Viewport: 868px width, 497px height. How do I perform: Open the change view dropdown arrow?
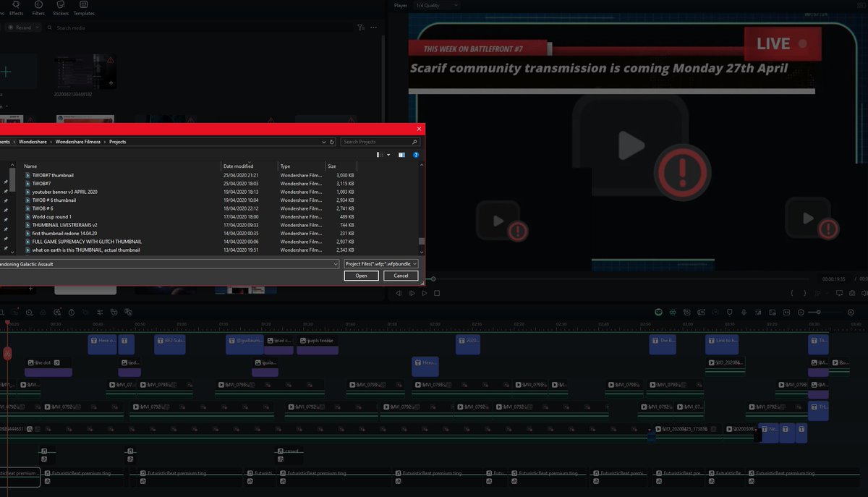pyautogui.click(x=388, y=155)
